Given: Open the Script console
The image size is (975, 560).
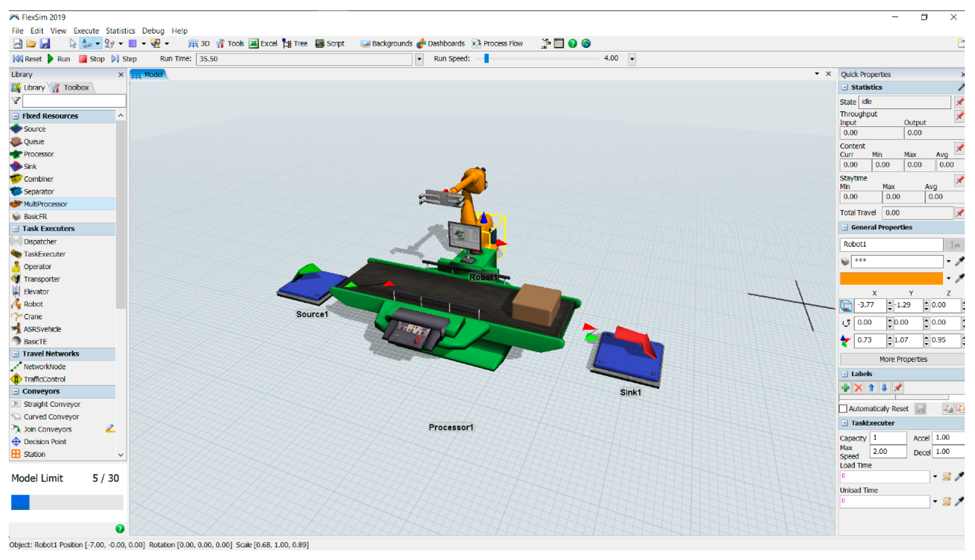Looking at the screenshot, I should coord(330,43).
